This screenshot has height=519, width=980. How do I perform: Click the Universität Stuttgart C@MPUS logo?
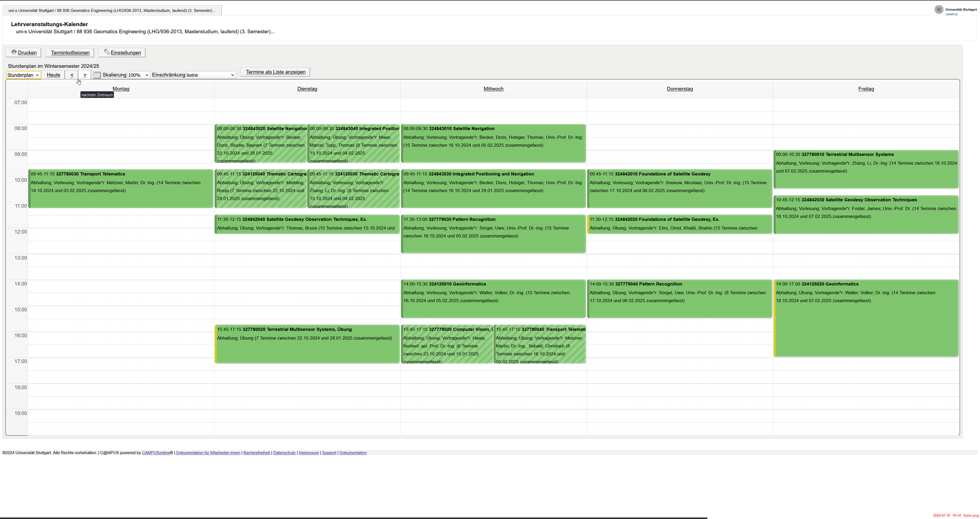point(955,10)
